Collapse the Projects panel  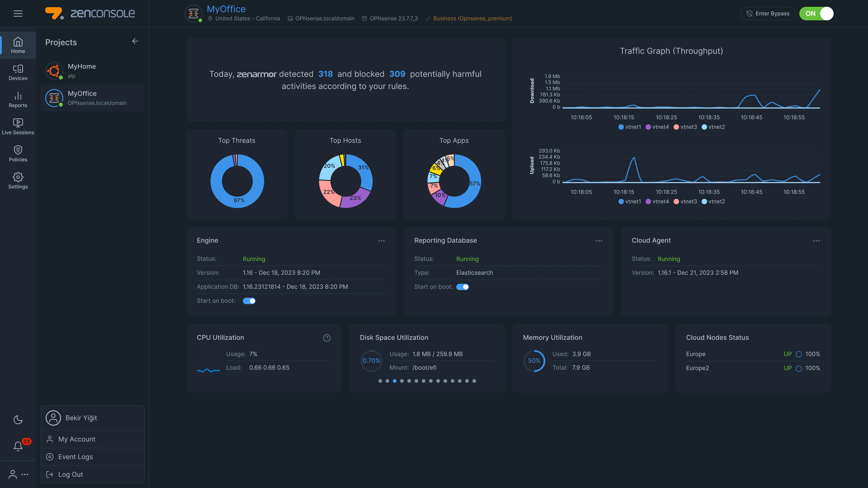click(135, 41)
